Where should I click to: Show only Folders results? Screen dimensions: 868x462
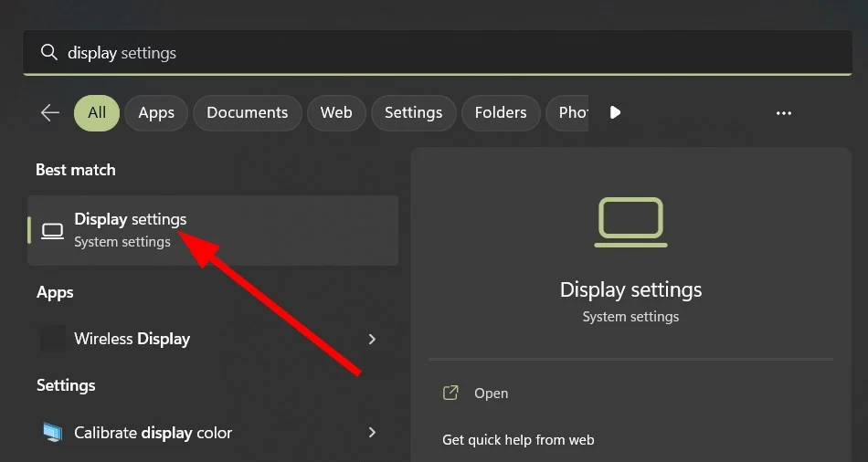tap(501, 112)
